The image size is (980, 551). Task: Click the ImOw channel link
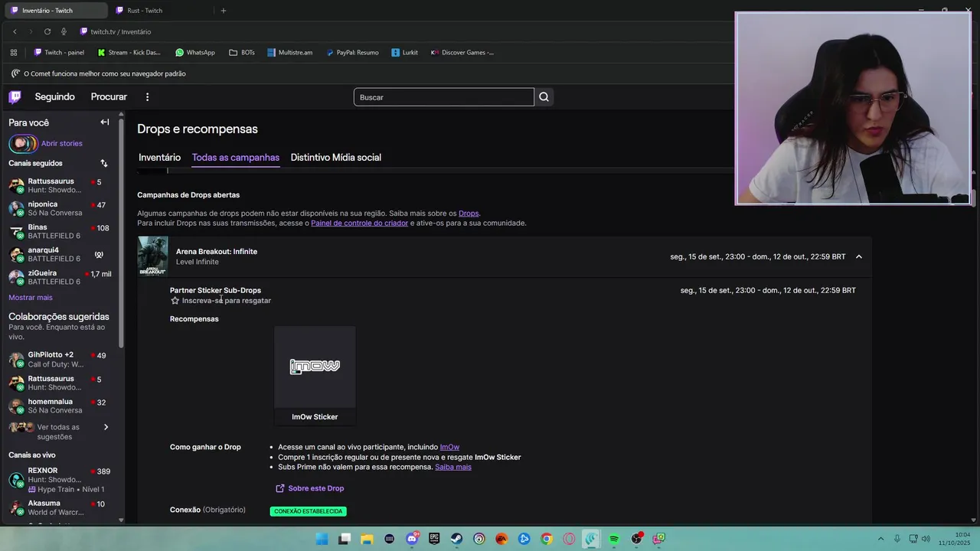[449, 447]
